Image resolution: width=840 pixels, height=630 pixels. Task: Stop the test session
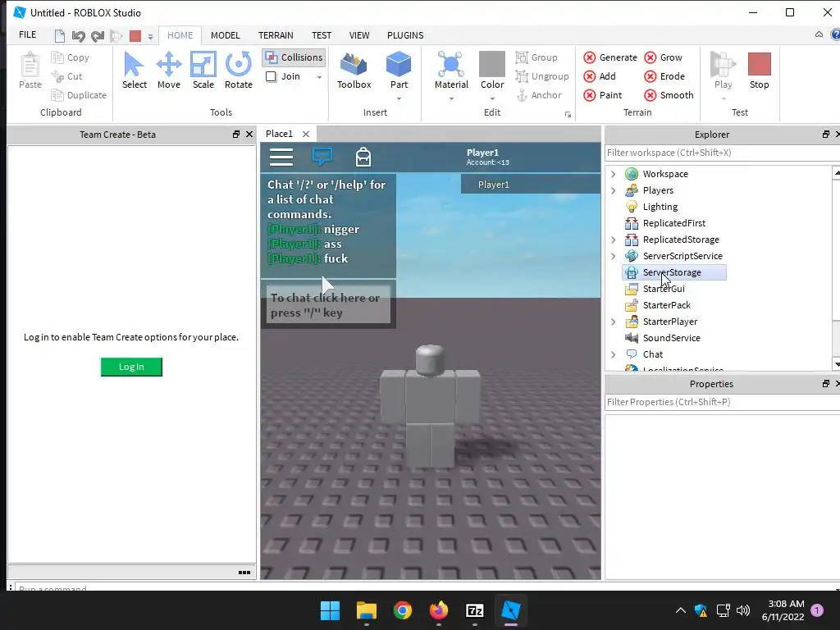pos(759,71)
